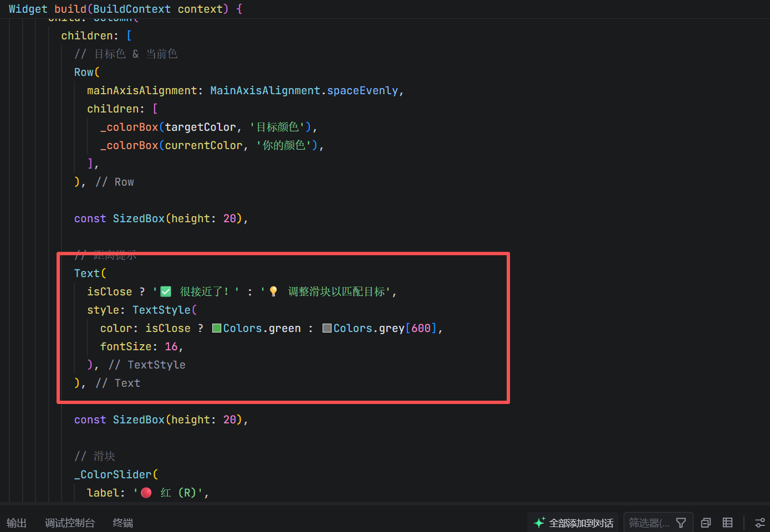The width and height of the screenshot is (770, 532).
Task: Click the grey Colors.grey swatch
Action: (327, 328)
